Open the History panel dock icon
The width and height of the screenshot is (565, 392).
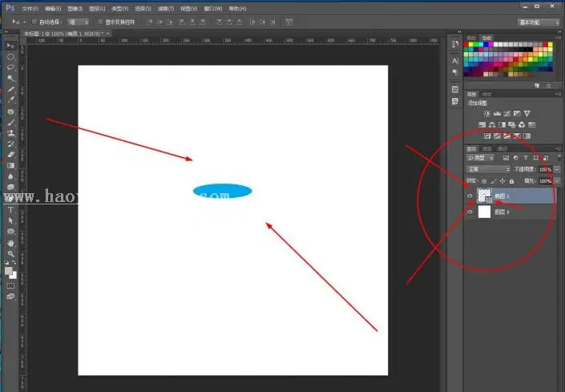(455, 44)
